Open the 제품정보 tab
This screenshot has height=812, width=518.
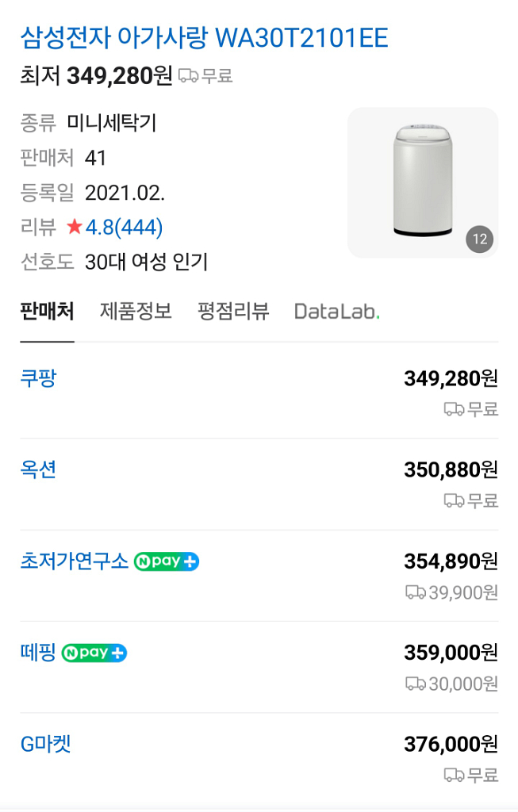tap(136, 312)
